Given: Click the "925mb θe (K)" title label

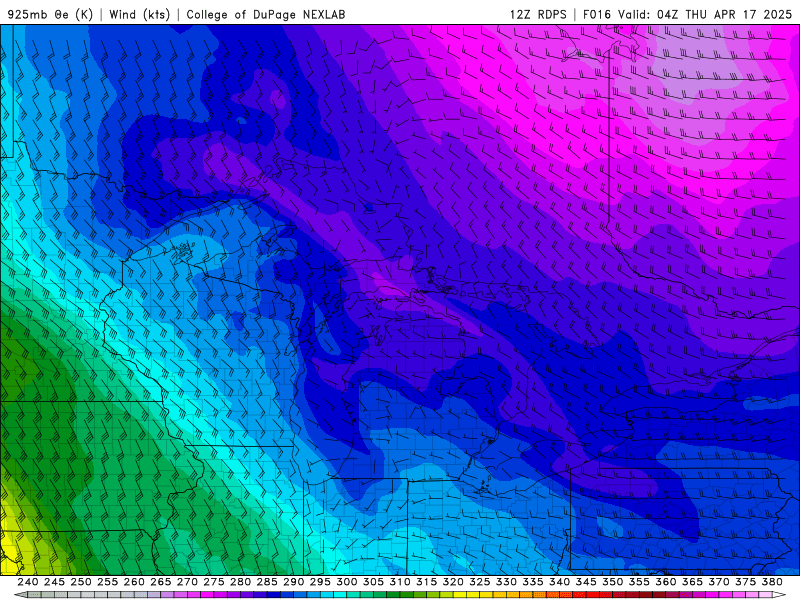Looking at the screenshot, I should point(50,14).
